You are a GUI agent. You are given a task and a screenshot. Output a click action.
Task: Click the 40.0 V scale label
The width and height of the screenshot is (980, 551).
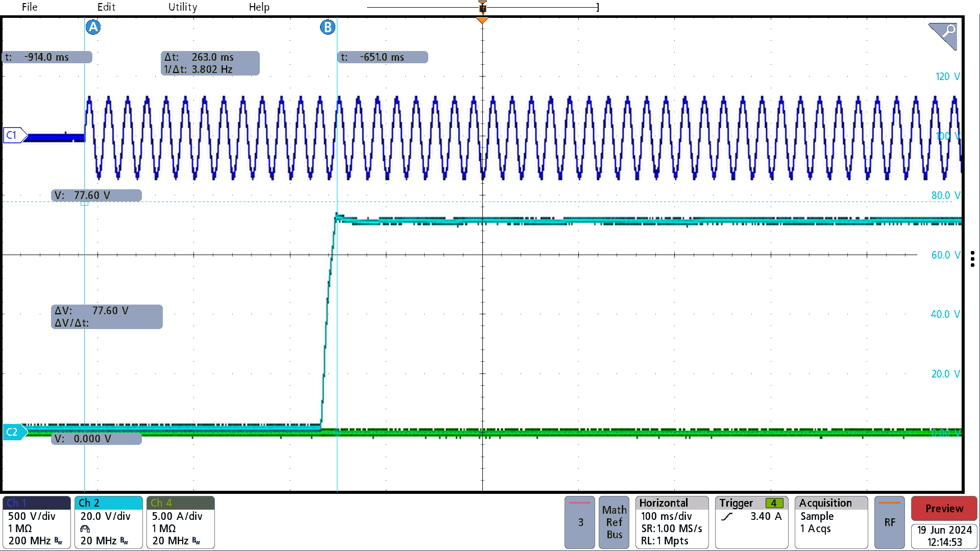point(945,314)
